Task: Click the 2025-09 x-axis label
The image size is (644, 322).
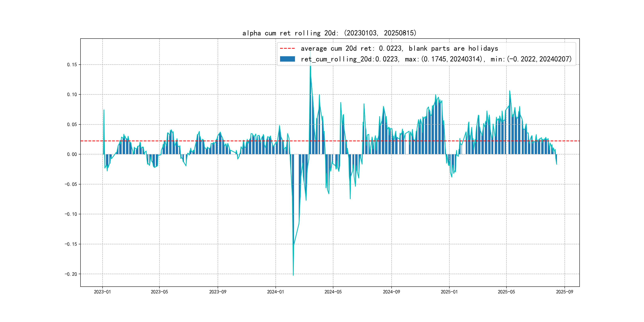Action: [564, 292]
